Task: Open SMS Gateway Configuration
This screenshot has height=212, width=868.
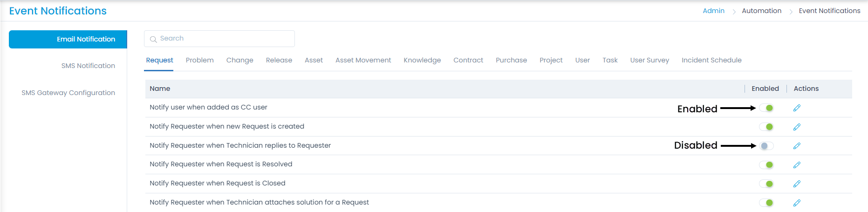Action: 68,93
